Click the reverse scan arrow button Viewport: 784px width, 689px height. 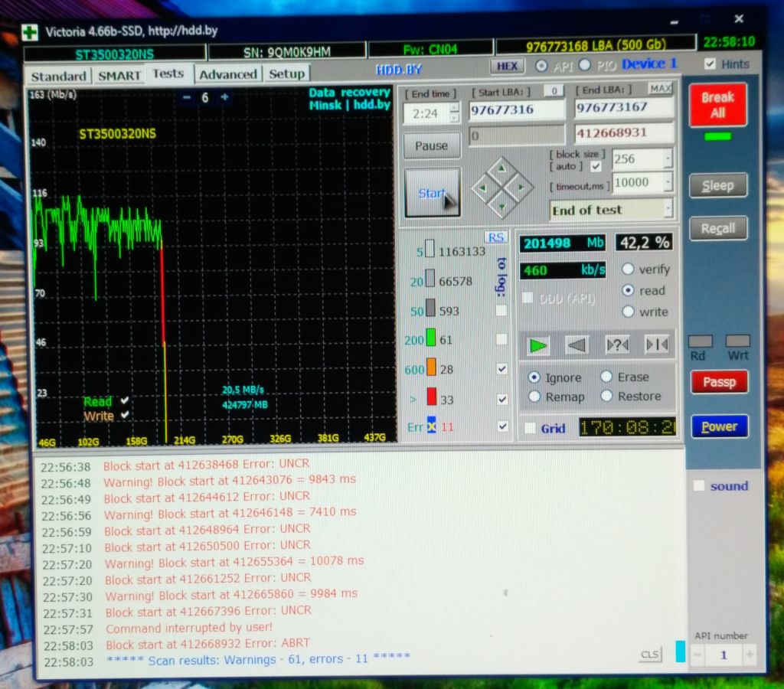click(577, 345)
